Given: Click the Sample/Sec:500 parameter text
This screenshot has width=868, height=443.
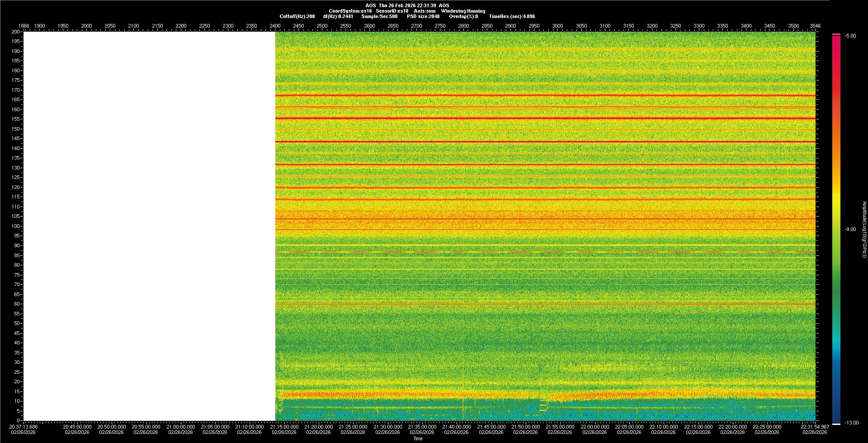Looking at the screenshot, I should [379, 16].
